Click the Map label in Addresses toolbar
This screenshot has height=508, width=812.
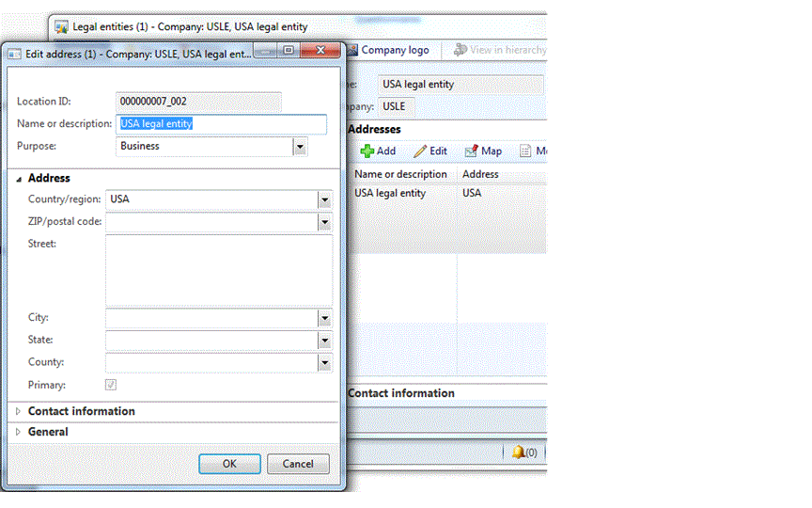492,151
